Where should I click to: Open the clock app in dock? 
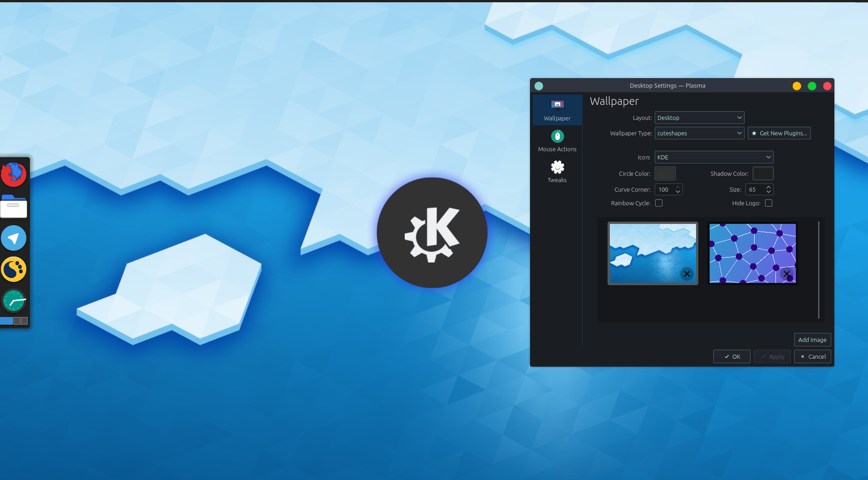click(14, 301)
